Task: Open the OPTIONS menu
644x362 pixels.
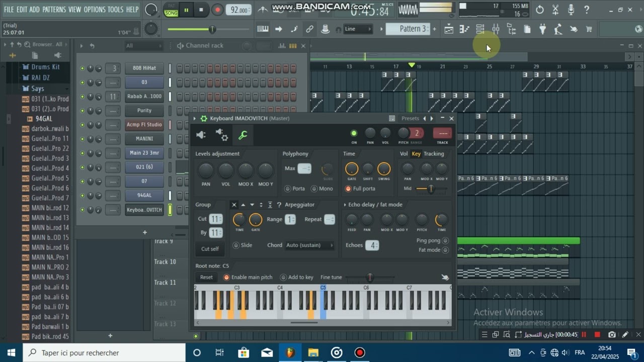Action: 95,10
